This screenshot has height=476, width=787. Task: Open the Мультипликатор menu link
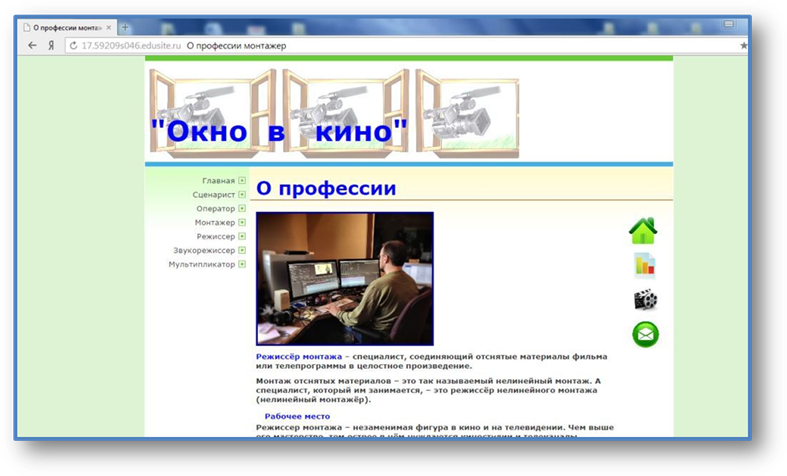[202, 264]
